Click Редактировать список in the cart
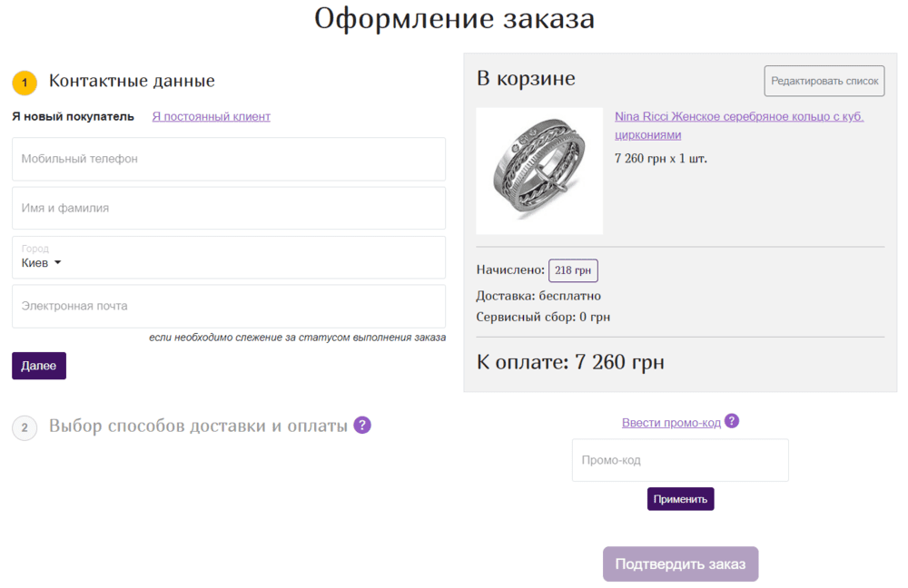Image resolution: width=908 pixels, height=588 pixels. [x=823, y=81]
